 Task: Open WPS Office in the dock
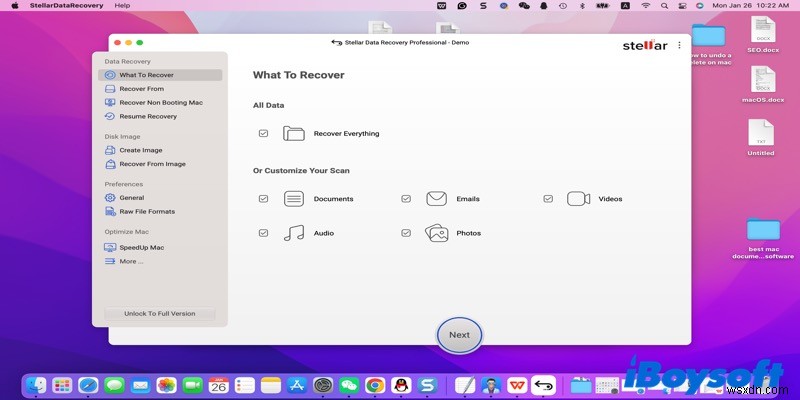pos(517,385)
